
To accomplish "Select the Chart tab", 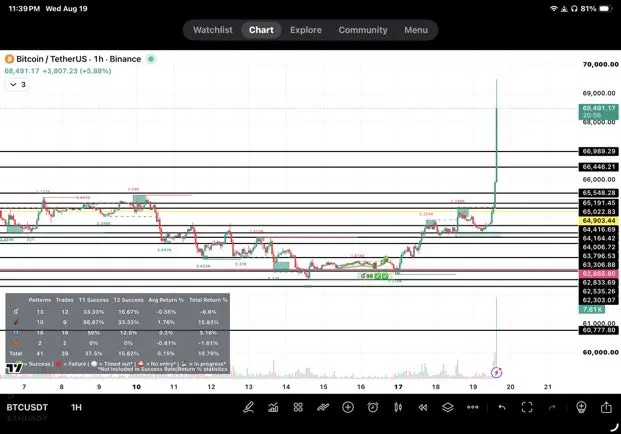I will (x=261, y=30).
